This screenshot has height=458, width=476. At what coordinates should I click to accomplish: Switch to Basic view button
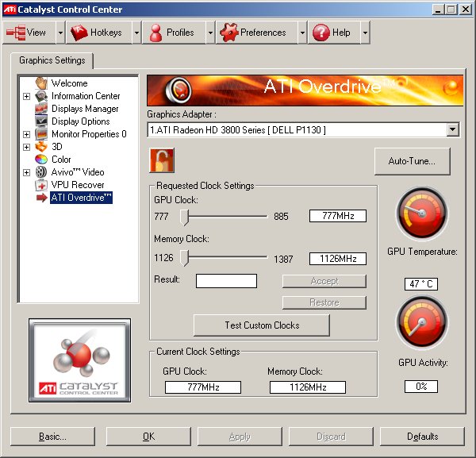tap(52, 437)
